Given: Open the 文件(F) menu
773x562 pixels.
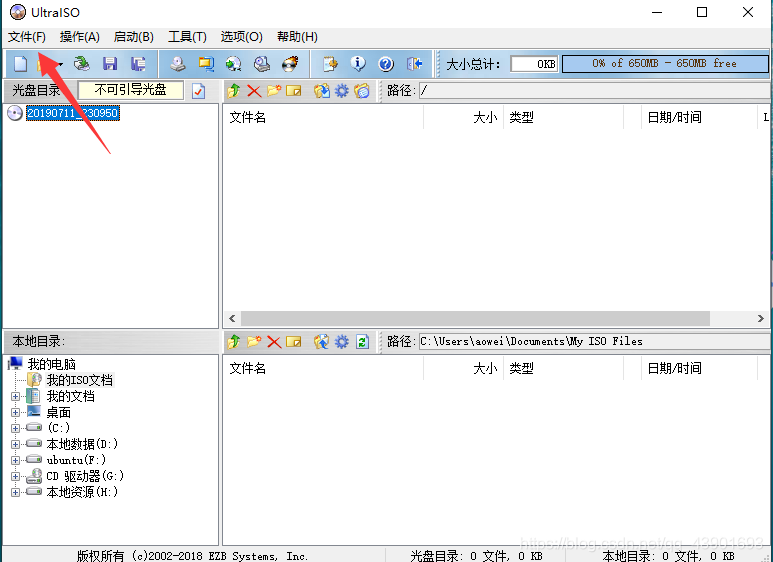Looking at the screenshot, I should pos(27,37).
